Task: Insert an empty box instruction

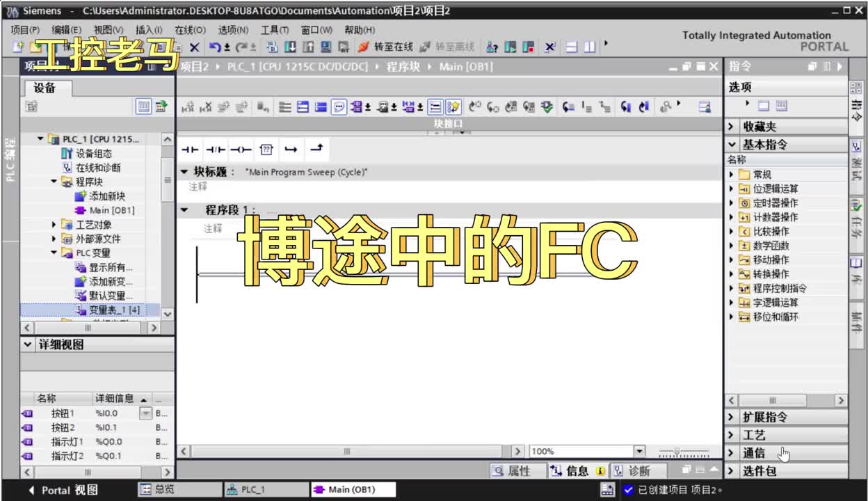Action: coord(266,150)
